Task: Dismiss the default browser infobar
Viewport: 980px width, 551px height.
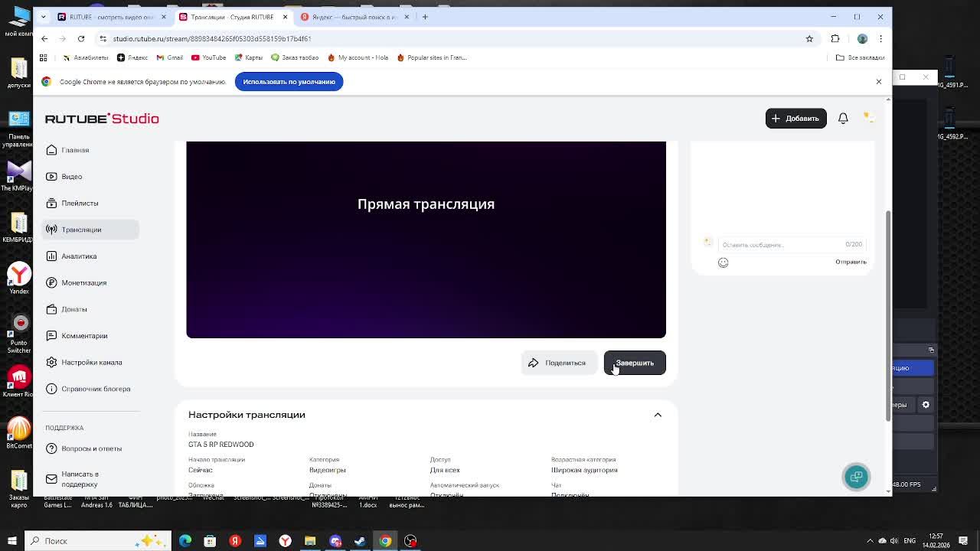Action: [878, 81]
